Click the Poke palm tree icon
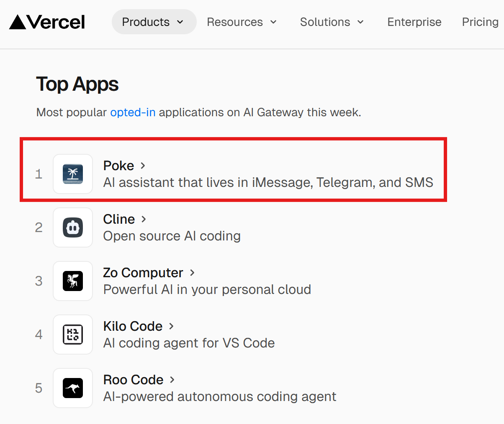Viewport: 504px width, 424px height. point(73,174)
